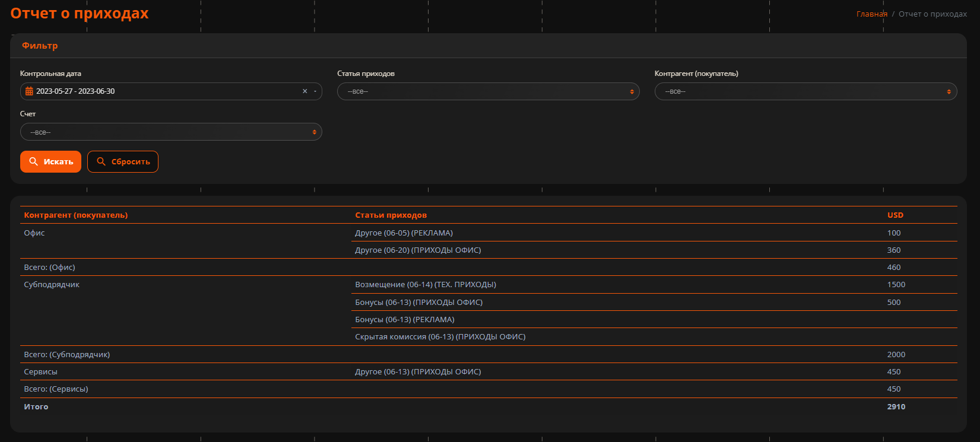Click the Искать button

click(50, 161)
